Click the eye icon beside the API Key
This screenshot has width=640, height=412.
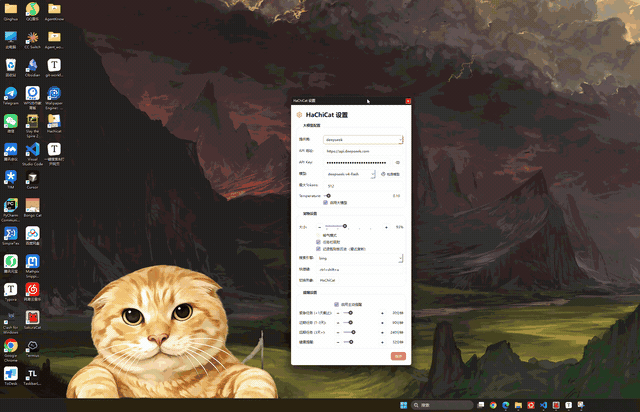point(398,163)
